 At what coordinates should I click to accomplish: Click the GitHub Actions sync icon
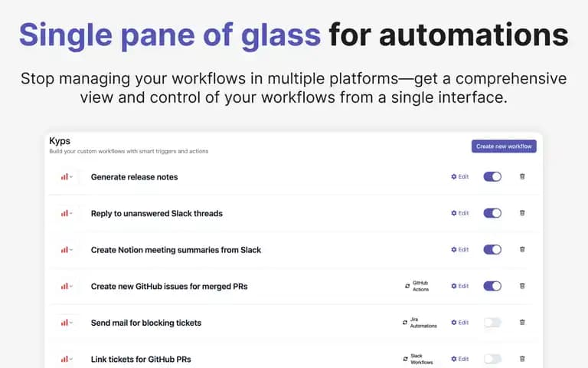(407, 286)
